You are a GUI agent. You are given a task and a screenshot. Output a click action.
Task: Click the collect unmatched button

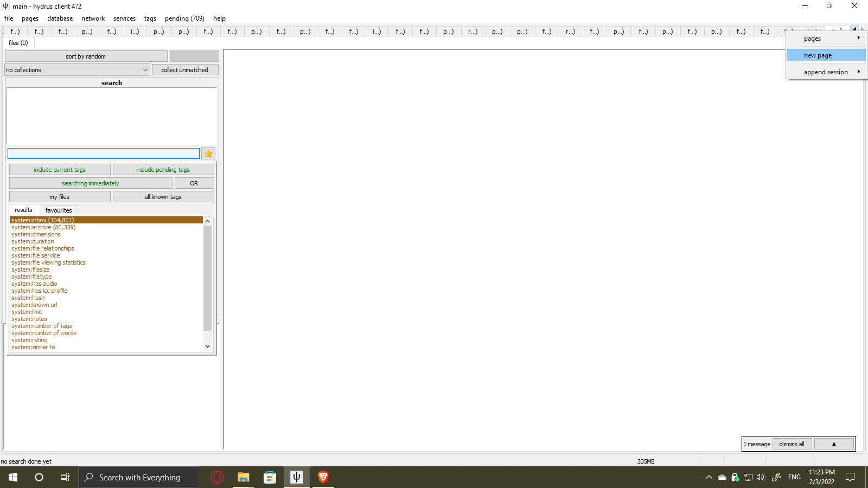pos(184,69)
